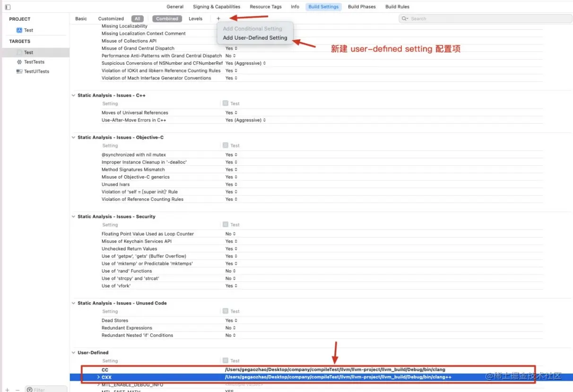The image size is (573, 392).
Task: Click the + icon at the bottom of the navigator
Action: pos(7,389)
